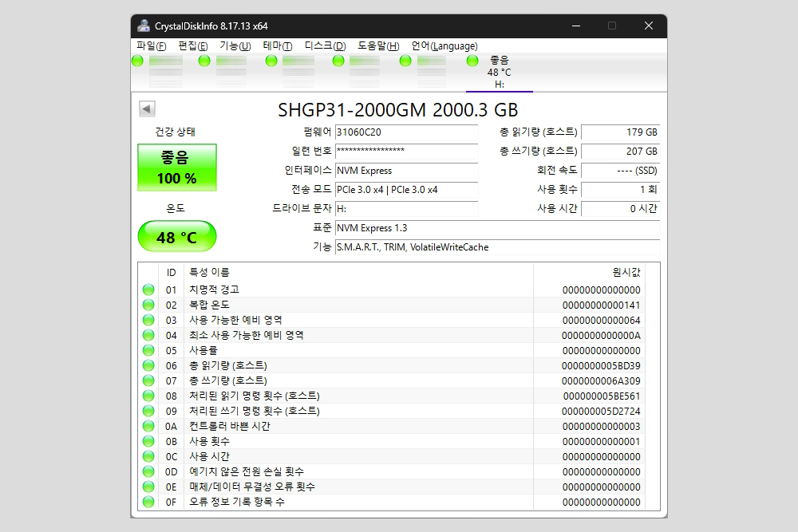Screen dimensions: 798x532
Task: Select 매체/데이터 무결성 오류 횟수 attribute name
Action: (252, 487)
